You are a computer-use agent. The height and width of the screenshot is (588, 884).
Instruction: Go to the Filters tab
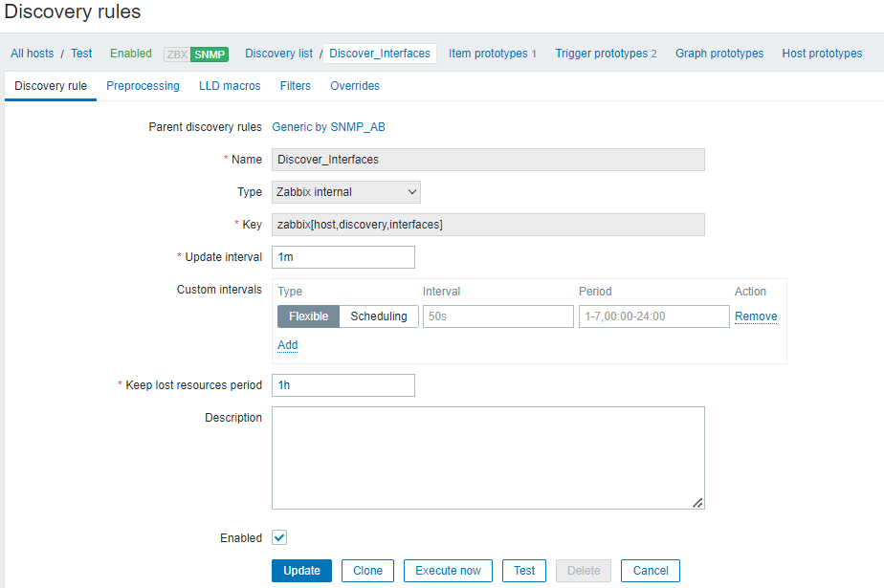pyautogui.click(x=296, y=86)
